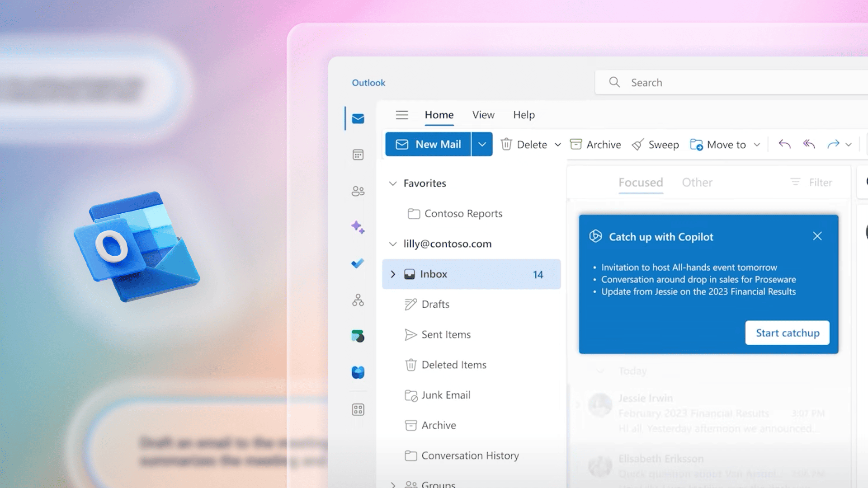Select the People icon in the sidebar

tap(358, 191)
